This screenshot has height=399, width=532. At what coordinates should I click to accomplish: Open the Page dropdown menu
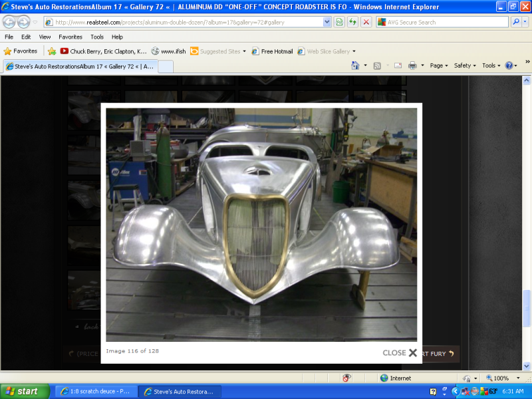439,66
